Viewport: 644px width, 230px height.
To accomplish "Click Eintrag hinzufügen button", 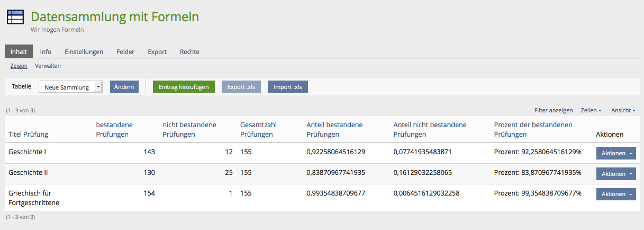I will (x=184, y=87).
